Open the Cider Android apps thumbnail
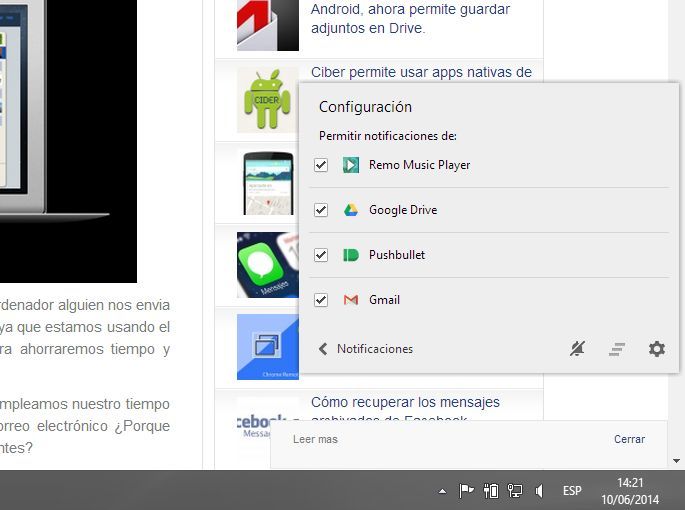685x510 pixels. [x=268, y=100]
